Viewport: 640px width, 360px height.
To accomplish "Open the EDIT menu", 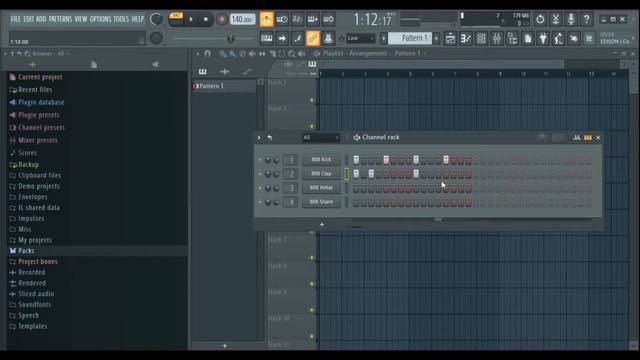I will tap(29, 19).
